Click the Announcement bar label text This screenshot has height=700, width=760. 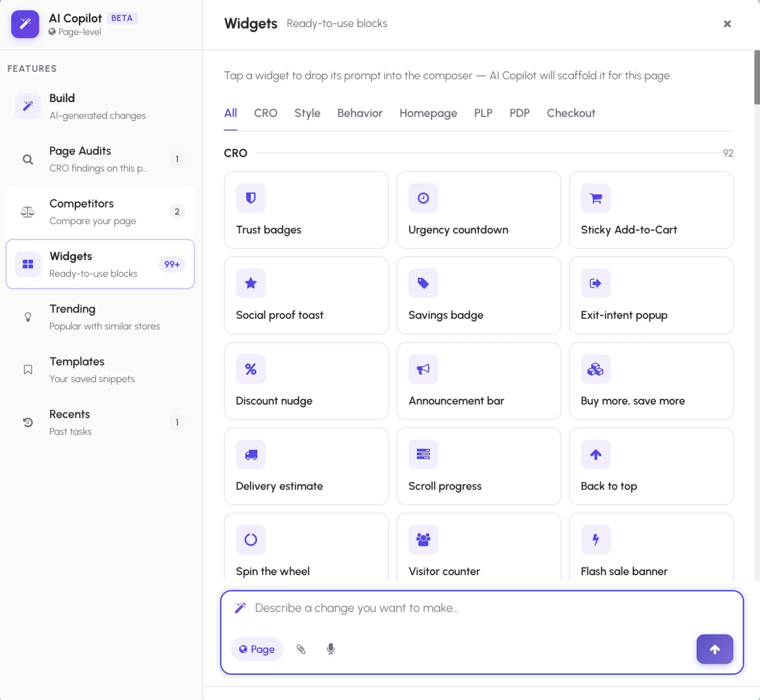(456, 401)
